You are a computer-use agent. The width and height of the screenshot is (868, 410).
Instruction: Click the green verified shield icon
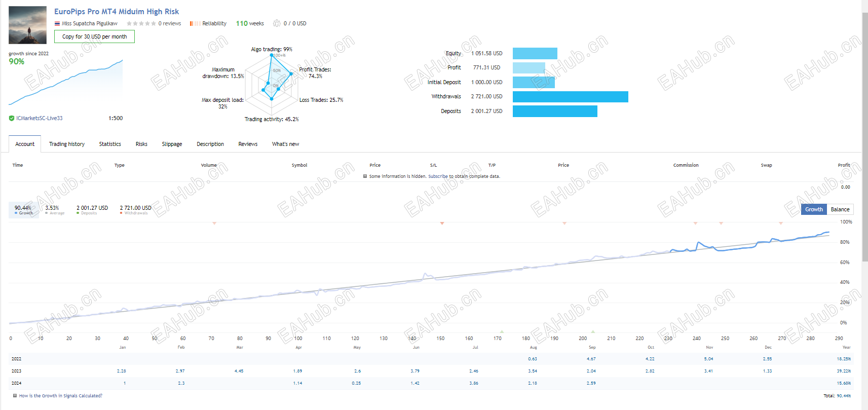click(12, 118)
